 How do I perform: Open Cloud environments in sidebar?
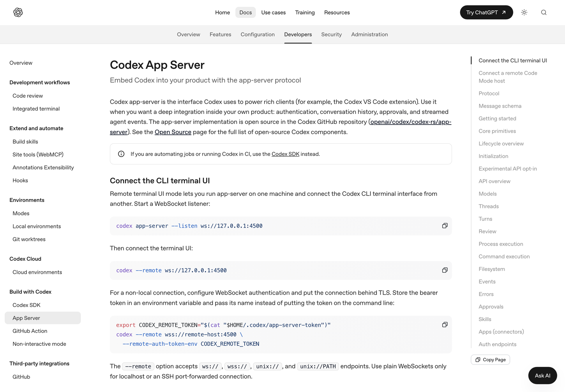pyautogui.click(x=37, y=272)
